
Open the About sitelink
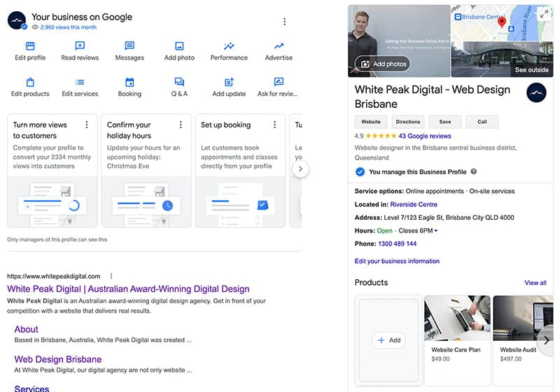click(x=27, y=329)
